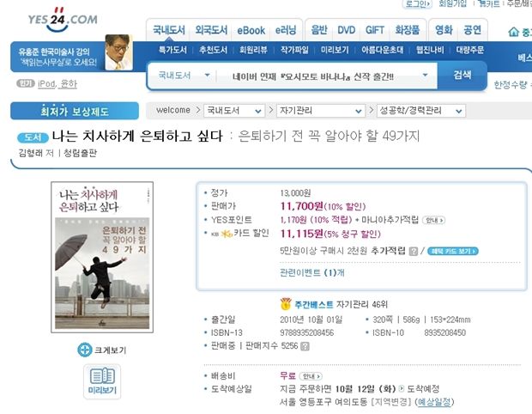Click the 혜택 카드 보기 button

click(452, 252)
